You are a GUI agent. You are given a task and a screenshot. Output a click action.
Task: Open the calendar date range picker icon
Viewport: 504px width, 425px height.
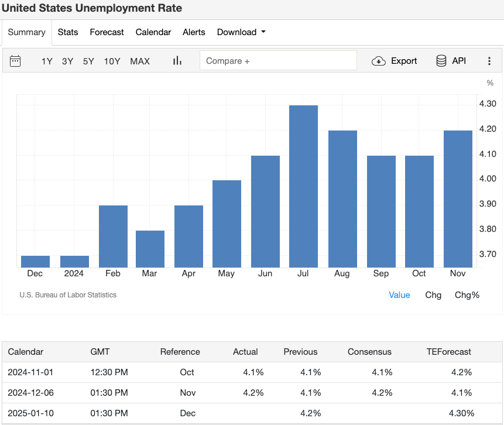point(16,60)
